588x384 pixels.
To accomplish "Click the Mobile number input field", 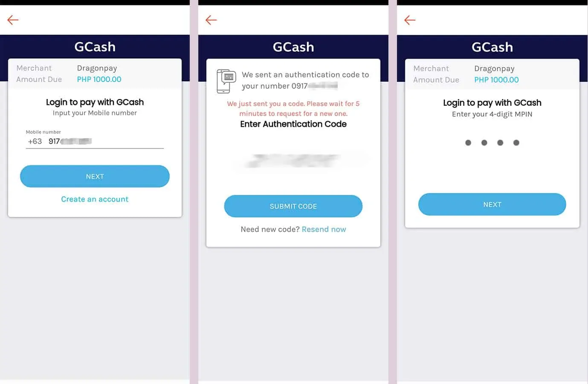I will pos(102,141).
